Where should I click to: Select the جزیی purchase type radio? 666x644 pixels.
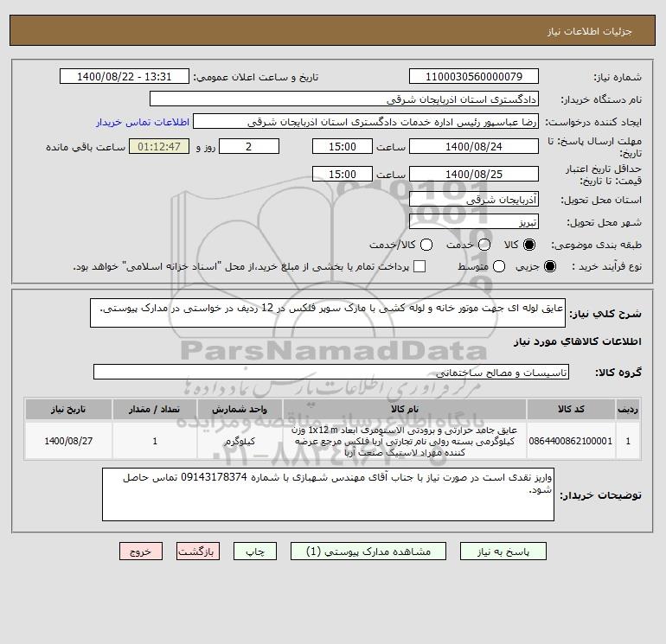(x=549, y=266)
